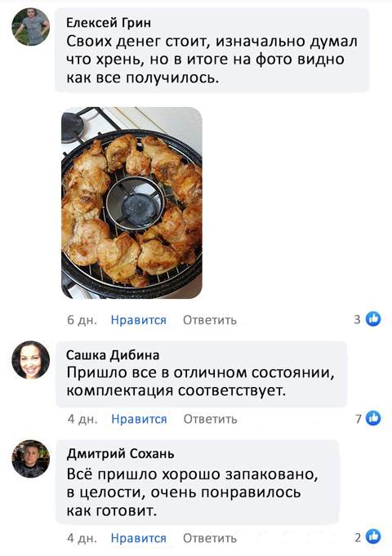Click the 6 дн. timestamp

click(x=82, y=320)
